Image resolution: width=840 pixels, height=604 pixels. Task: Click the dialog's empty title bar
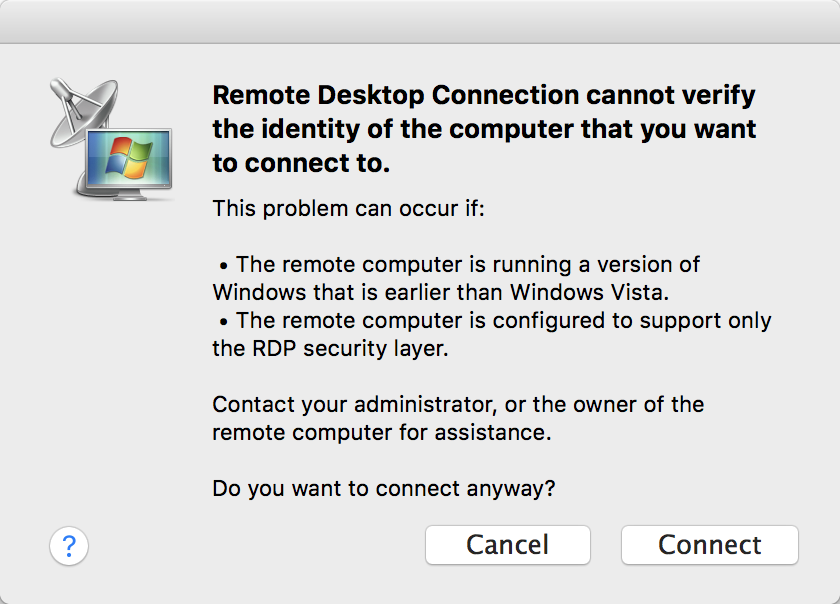point(420,21)
